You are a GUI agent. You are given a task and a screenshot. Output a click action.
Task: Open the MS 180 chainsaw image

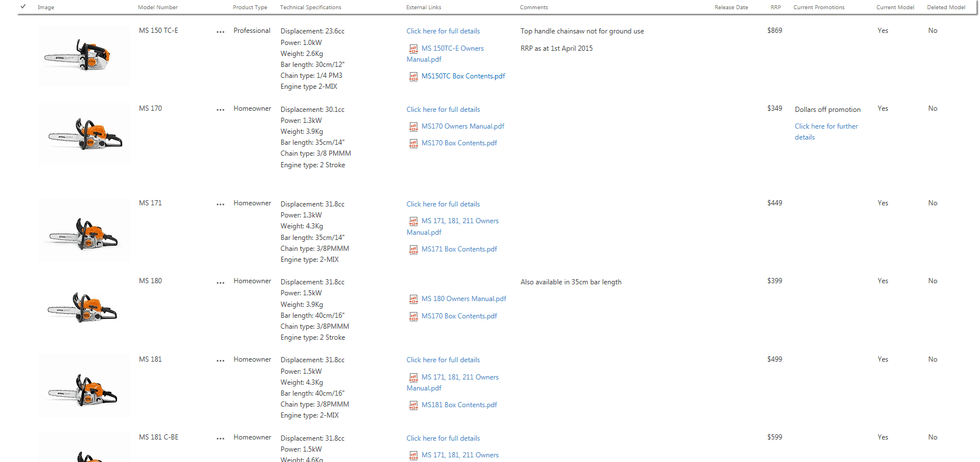coord(84,307)
